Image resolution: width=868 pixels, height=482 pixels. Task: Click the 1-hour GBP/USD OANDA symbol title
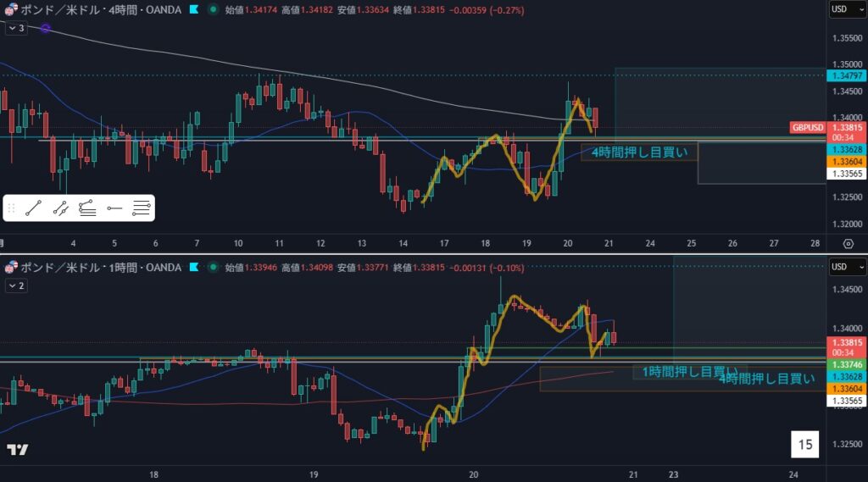(102, 268)
